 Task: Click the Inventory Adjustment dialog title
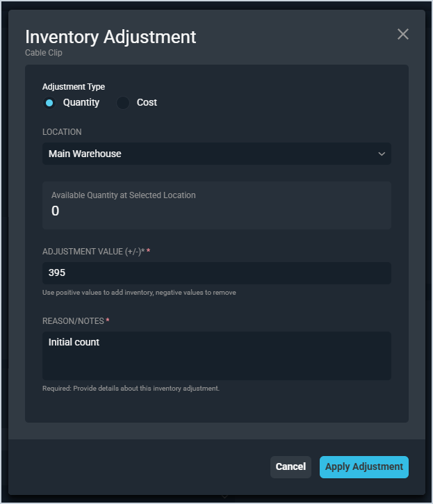111,37
